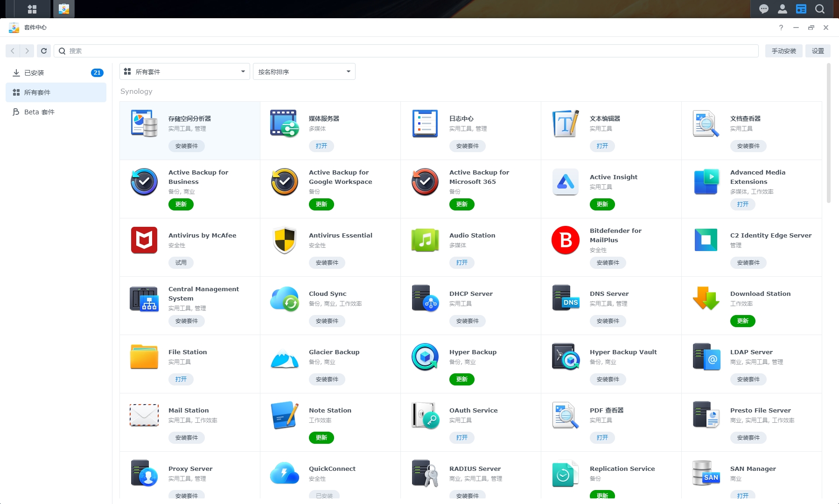Viewport: 839px width, 504px height.
Task: Select the Active Insight package icon
Action: 566,182
